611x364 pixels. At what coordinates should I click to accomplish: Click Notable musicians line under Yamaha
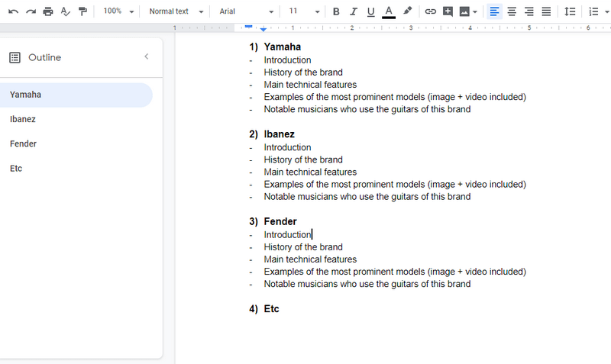pos(367,109)
